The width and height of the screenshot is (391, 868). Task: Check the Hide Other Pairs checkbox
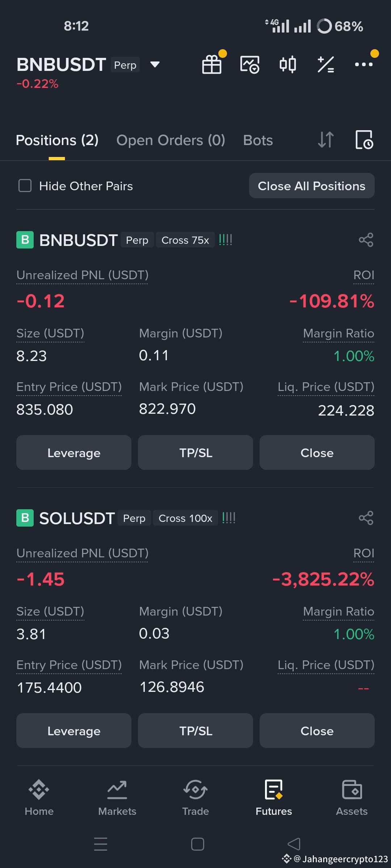pos(25,186)
